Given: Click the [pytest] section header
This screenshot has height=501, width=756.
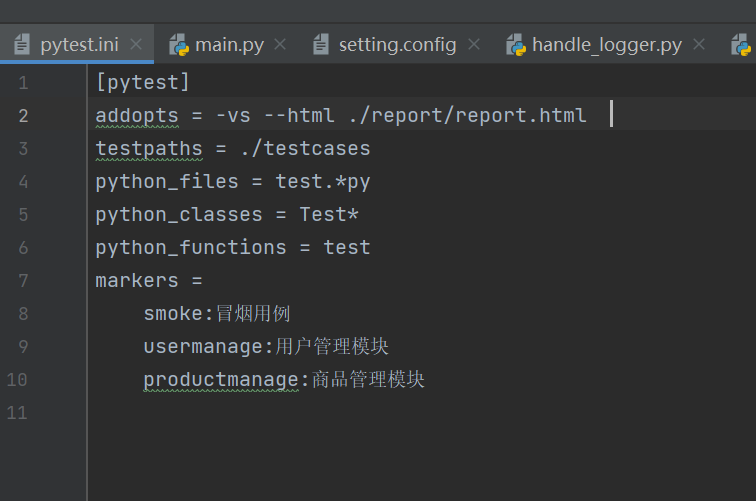Looking at the screenshot, I should [x=143, y=83].
